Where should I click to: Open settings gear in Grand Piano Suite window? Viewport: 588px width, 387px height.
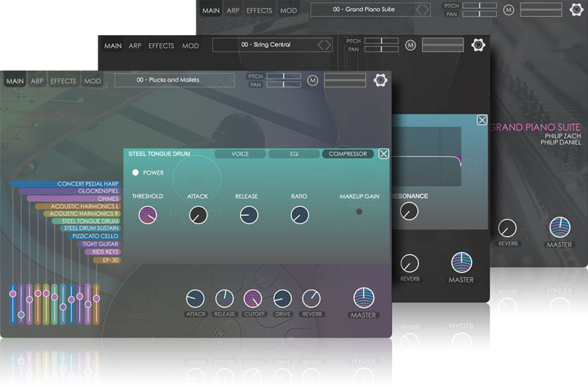point(577,10)
